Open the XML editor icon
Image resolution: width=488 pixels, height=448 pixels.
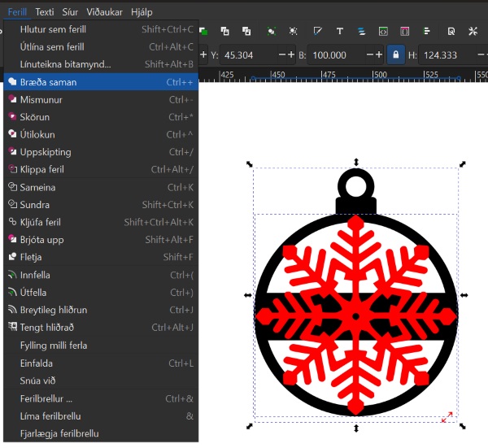coord(383,31)
